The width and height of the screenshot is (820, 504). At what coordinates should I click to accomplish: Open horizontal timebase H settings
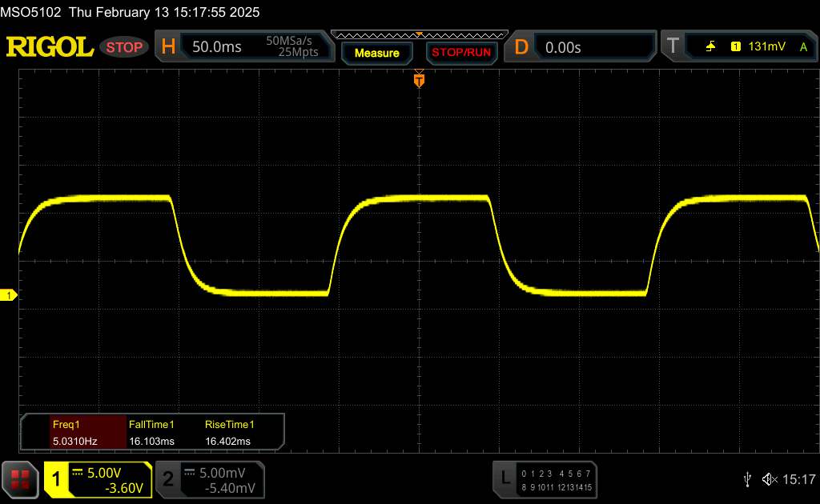click(168, 47)
